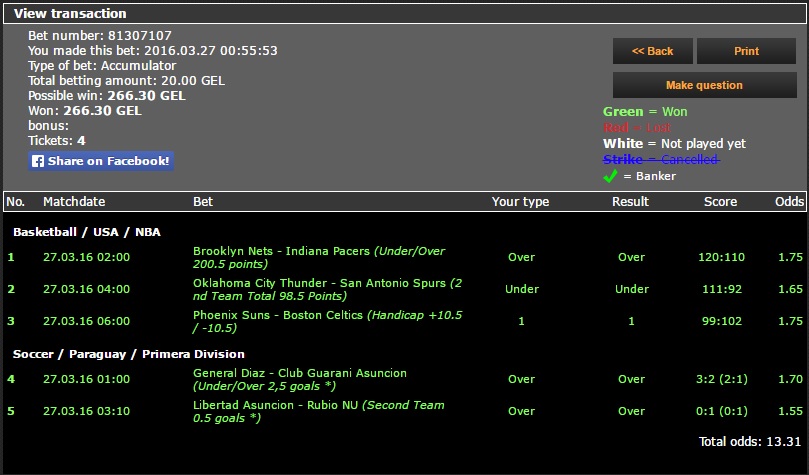Click matchdate 27.03.16 06:00
This screenshot has width=809, height=475.
(86, 321)
